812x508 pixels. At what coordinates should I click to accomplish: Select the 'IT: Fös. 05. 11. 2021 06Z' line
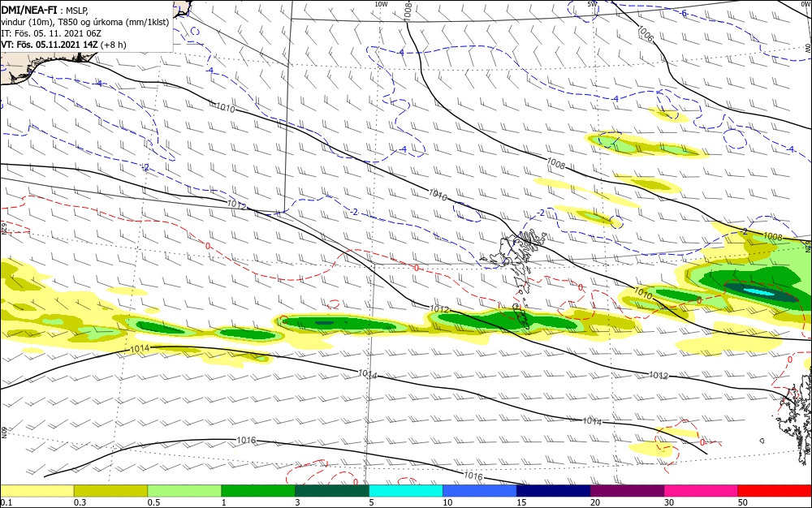tap(50, 33)
